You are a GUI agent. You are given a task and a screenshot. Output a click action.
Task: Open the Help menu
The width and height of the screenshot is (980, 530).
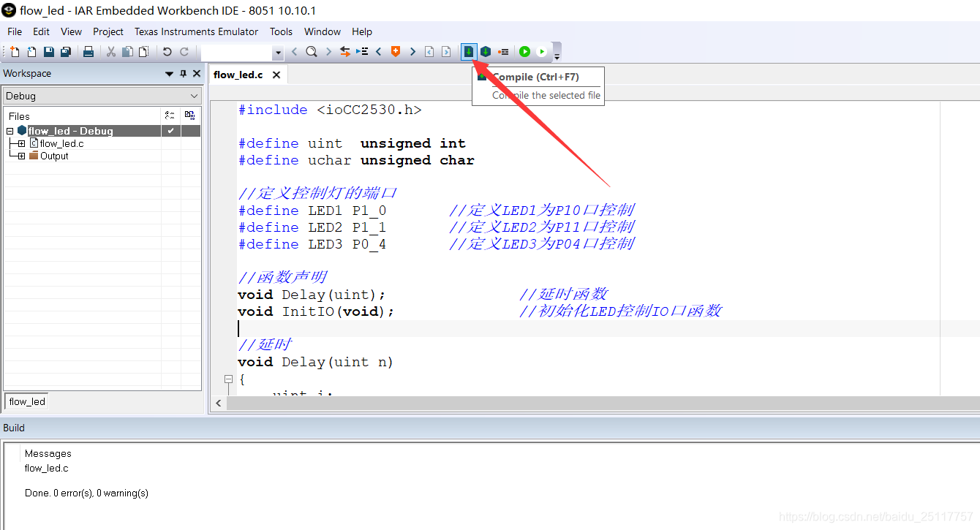click(x=362, y=31)
